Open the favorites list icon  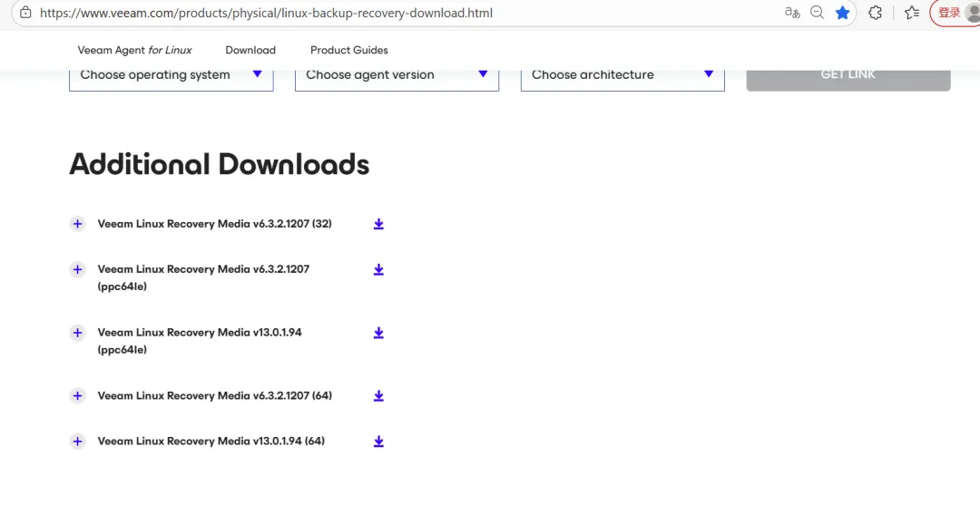(912, 13)
